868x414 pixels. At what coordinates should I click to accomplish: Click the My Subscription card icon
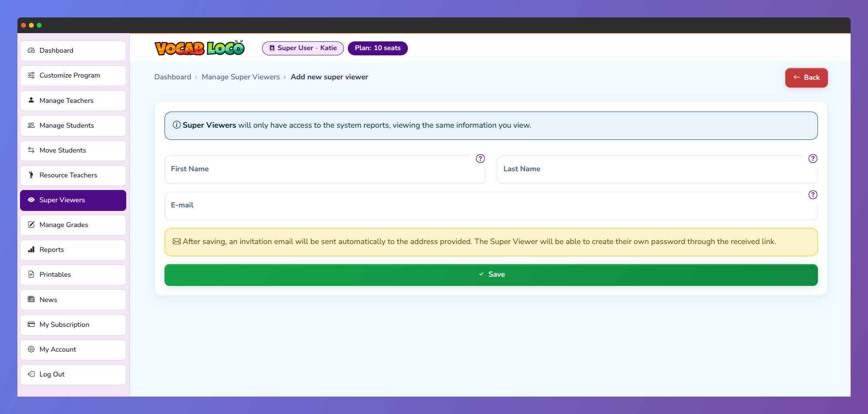pyautogui.click(x=31, y=324)
